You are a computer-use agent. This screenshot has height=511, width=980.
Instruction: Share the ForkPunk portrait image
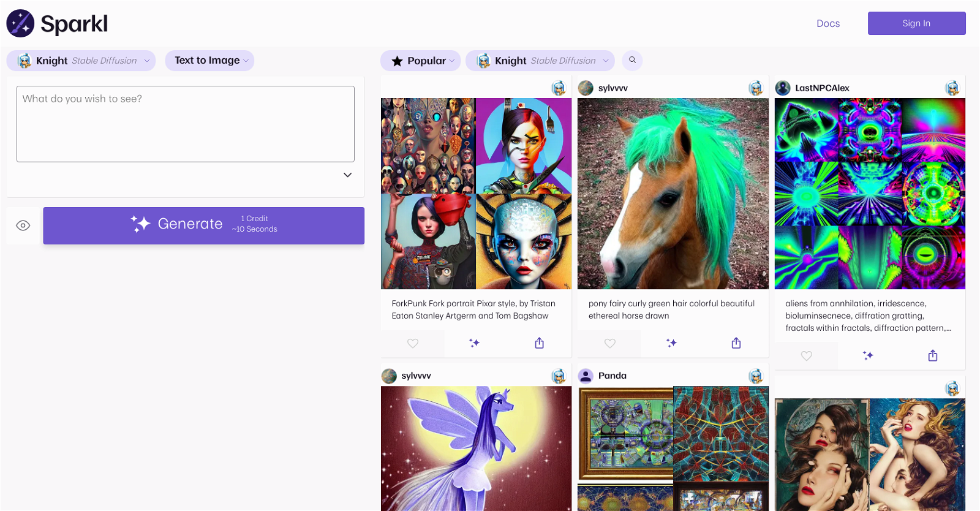(x=539, y=343)
